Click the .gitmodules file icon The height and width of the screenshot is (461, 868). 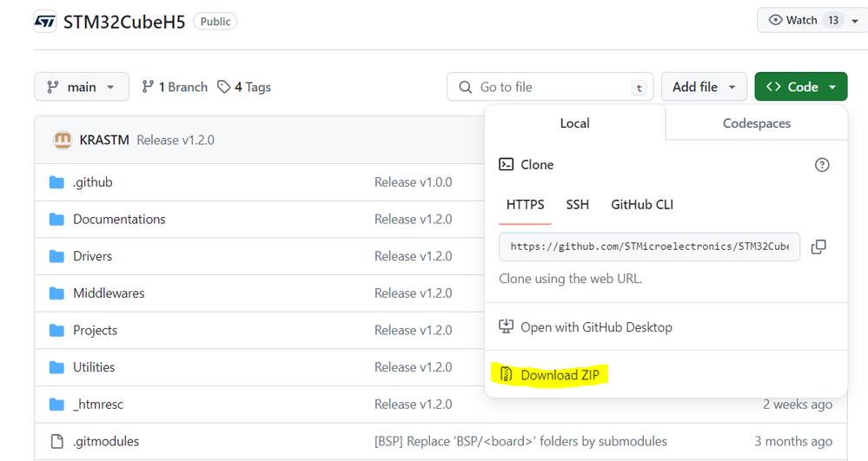coord(56,441)
